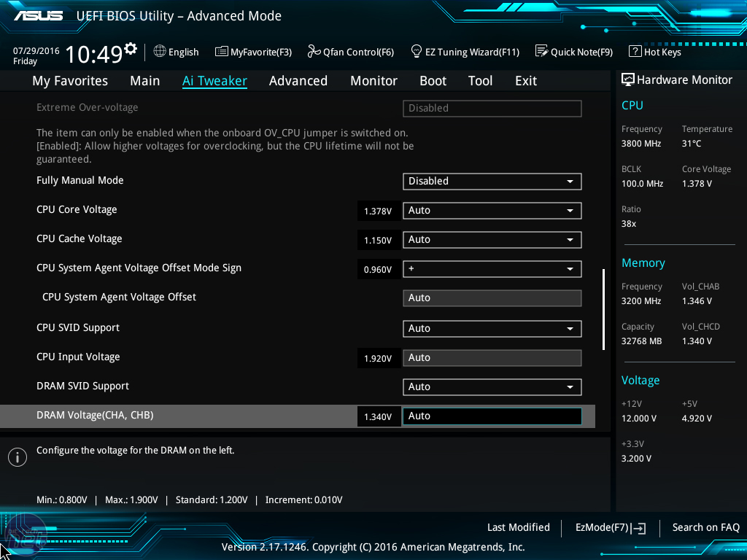Show the Hot Keys list
747x560 pixels.
coord(655,52)
